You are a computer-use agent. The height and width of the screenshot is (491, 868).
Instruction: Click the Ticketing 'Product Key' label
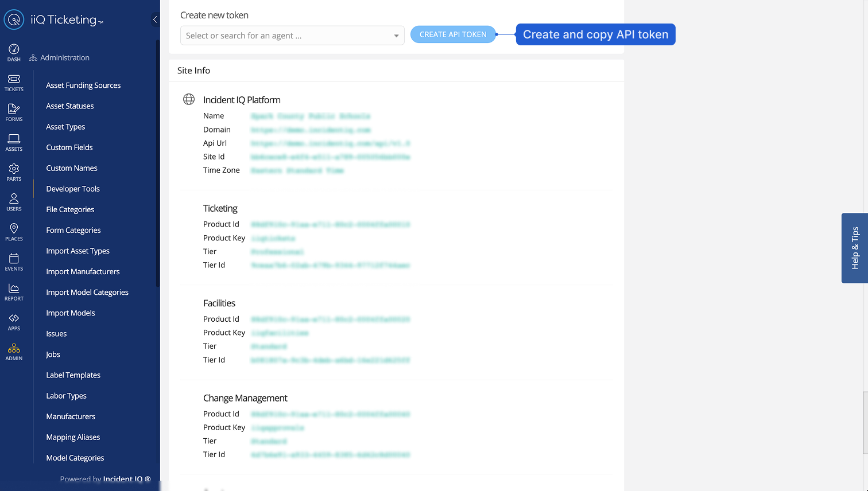224,238
